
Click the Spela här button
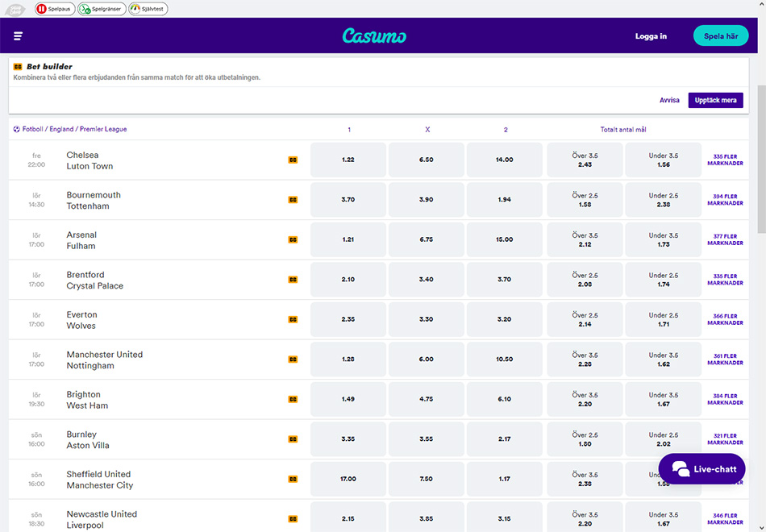[x=720, y=36]
